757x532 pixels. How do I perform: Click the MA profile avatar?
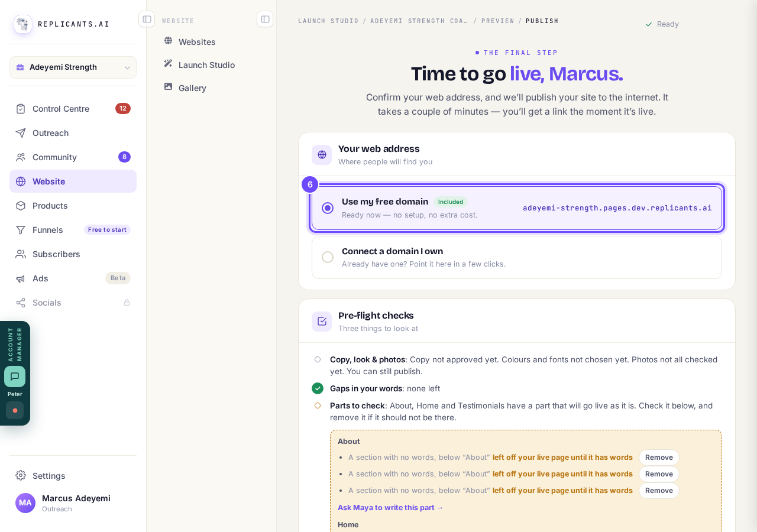[x=25, y=503]
